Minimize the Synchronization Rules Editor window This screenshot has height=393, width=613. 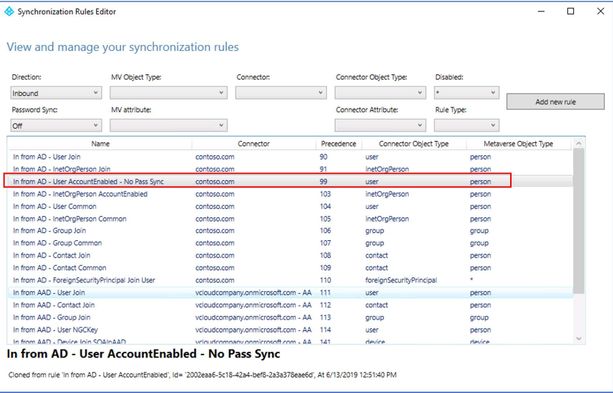pyautogui.click(x=541, y=11)
